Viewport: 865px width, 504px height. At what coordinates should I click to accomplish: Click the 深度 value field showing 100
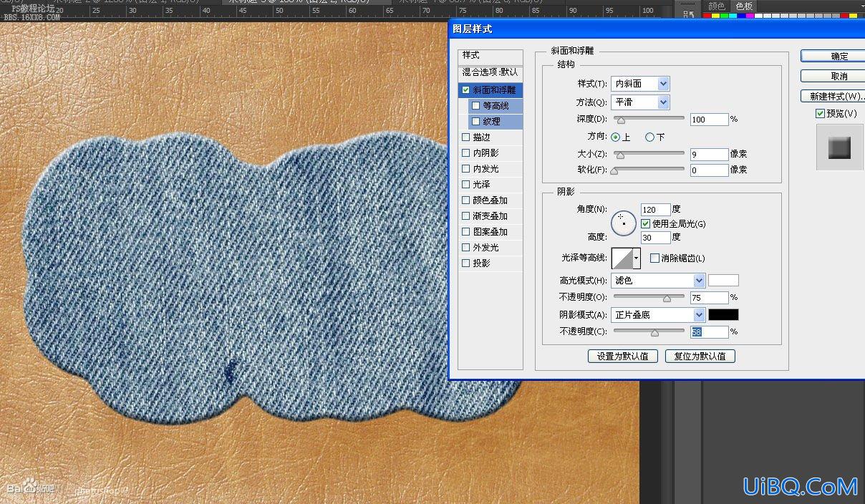pos(709,120)
